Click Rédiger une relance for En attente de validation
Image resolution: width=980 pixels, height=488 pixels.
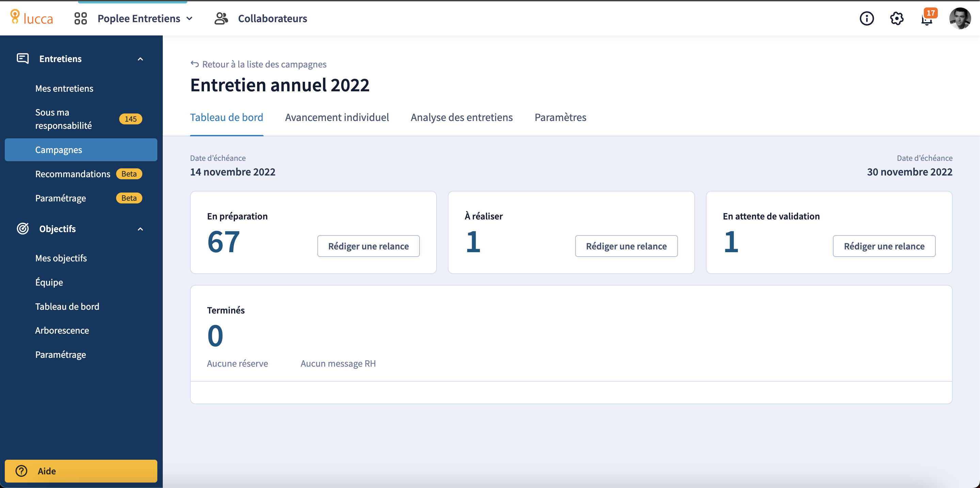tap(884, 246)
